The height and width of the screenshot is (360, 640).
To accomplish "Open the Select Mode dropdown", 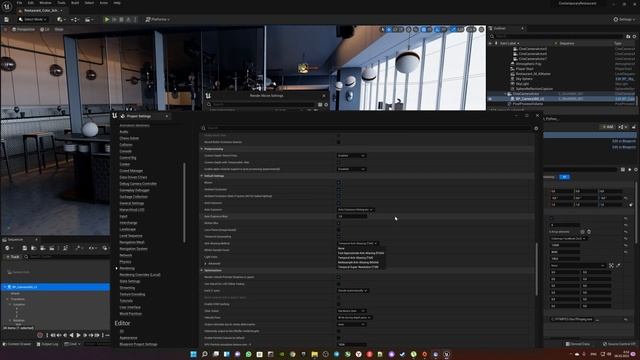I will coord(33,19).
